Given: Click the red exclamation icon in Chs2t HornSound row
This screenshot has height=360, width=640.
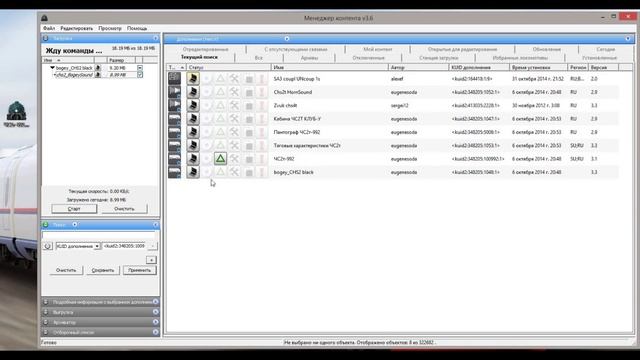Looking at the screenshot, I should [x=262, y=92].
